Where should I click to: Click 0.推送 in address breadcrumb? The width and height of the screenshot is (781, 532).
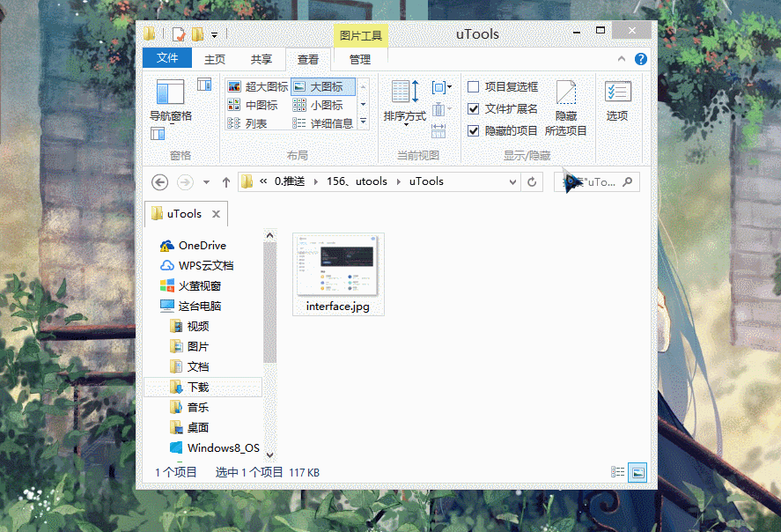290,181
